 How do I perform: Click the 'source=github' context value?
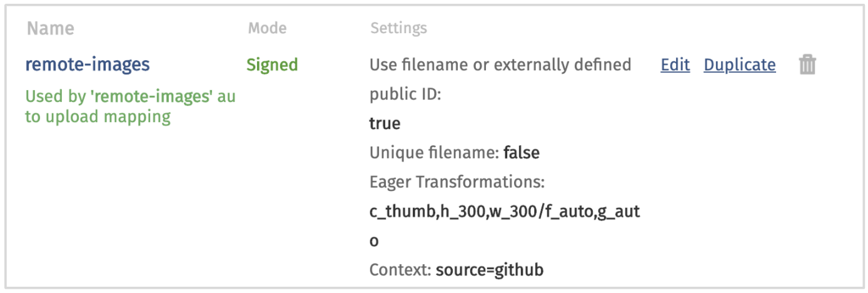tap(490, 270)
